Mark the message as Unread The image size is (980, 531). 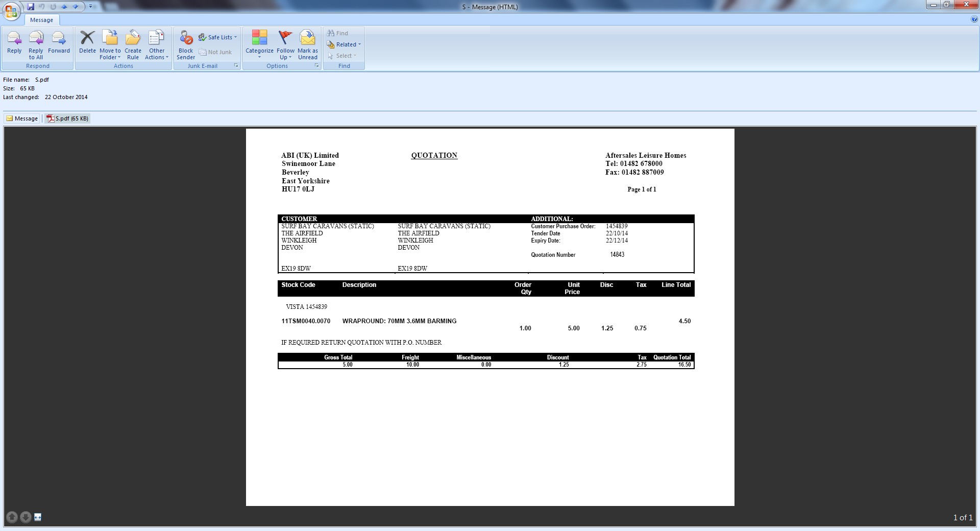[307, 44]
